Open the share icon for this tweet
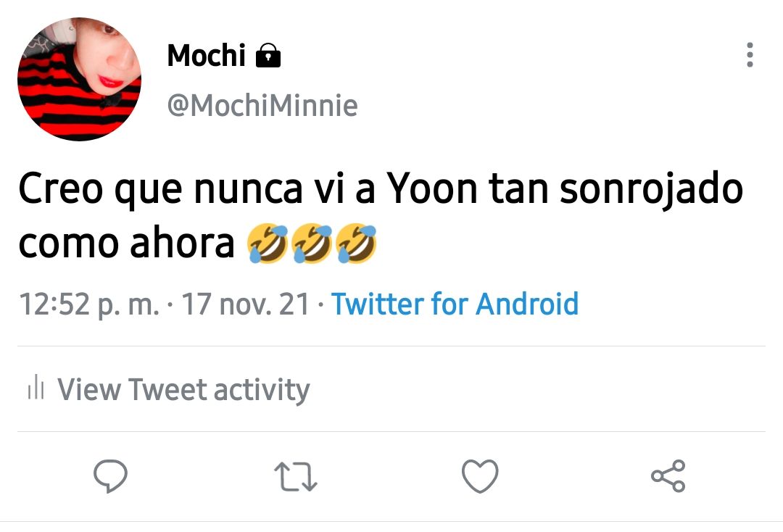The height and width of the screenshot is (532, 783). [668, 476]
